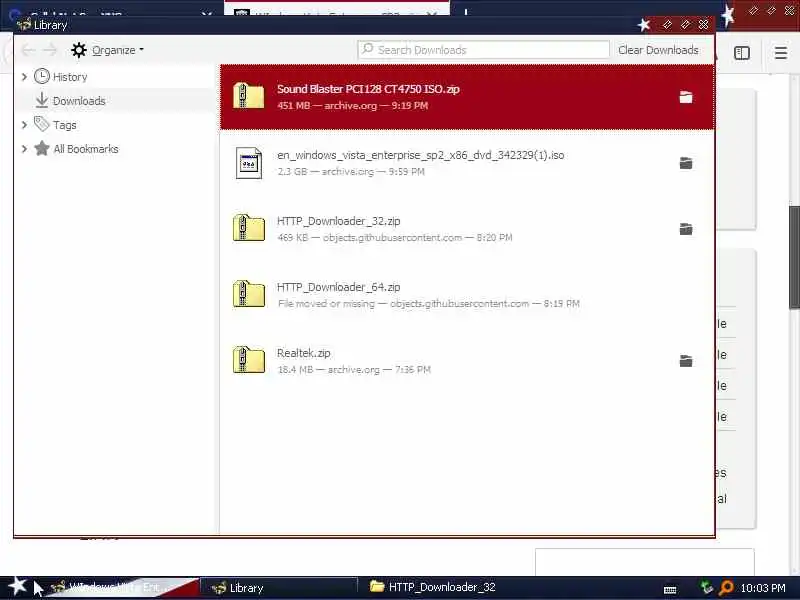This screenshot has height=600, width=800.
Task: Open containing folder for Realtek.zip
Action: pyautogui.click(x=686, y=361)
